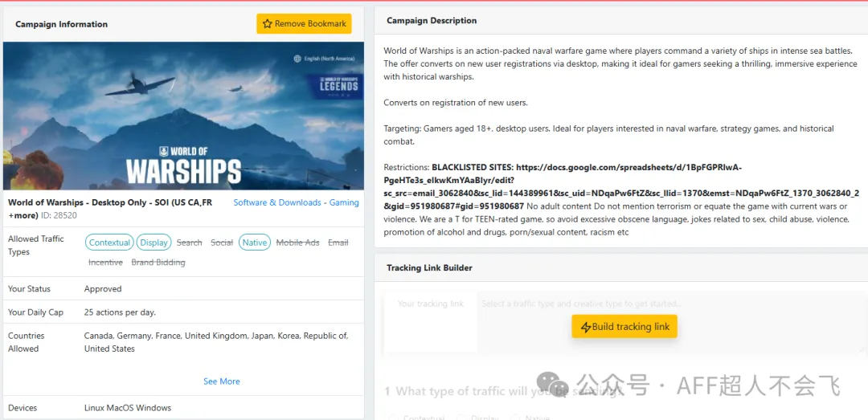Click the disabled Mobile Ads traffic type

coord(297,243)
